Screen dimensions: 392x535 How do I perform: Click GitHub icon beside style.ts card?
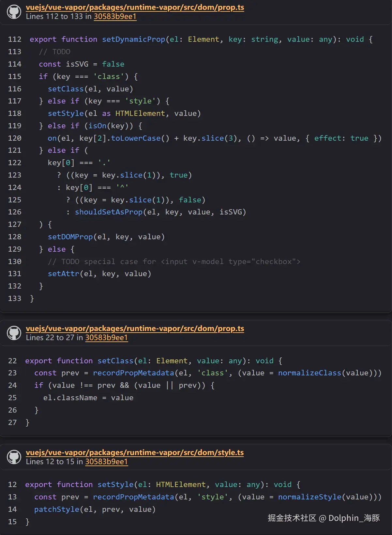point(14,457)
